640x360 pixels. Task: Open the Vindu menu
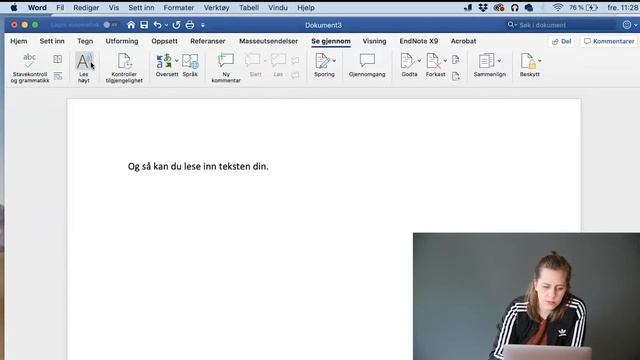click(x=278, y=7)
